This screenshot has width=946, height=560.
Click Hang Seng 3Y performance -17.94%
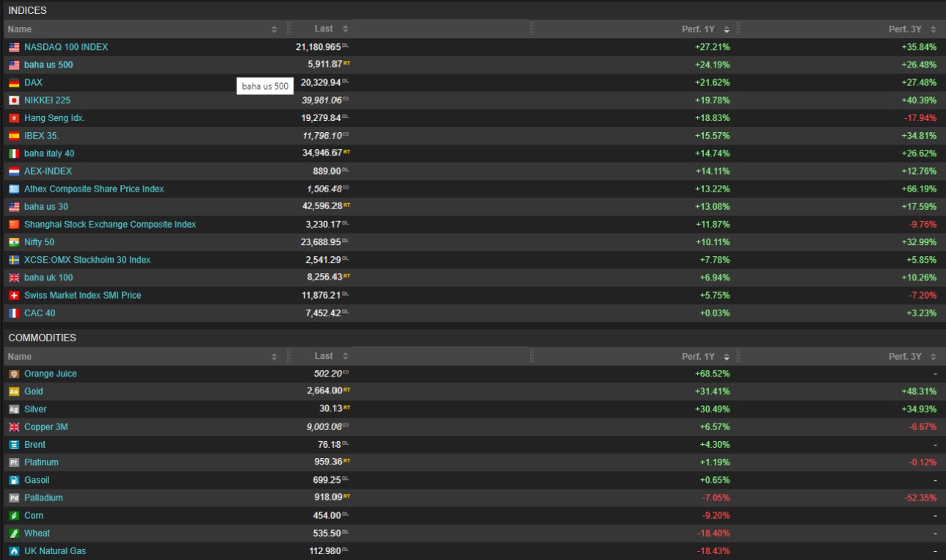pyautogui.click(x=920, y=118)
